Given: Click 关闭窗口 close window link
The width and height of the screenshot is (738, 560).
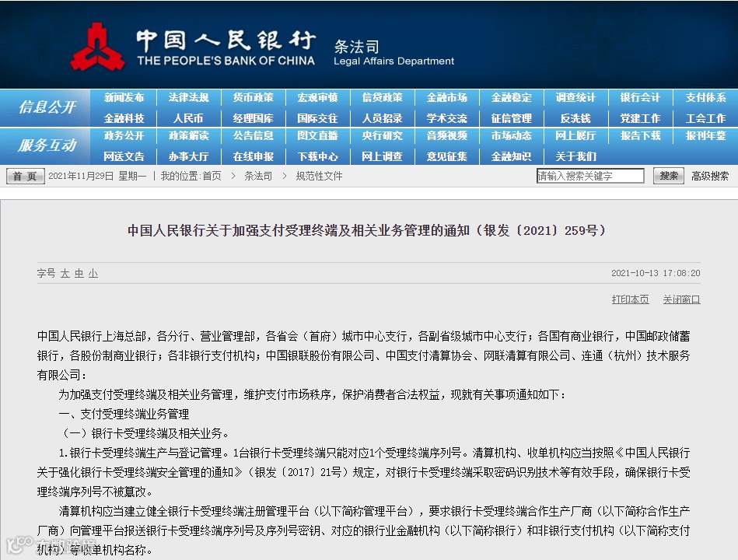Looking at the screenshot, I should coord(681,299).
